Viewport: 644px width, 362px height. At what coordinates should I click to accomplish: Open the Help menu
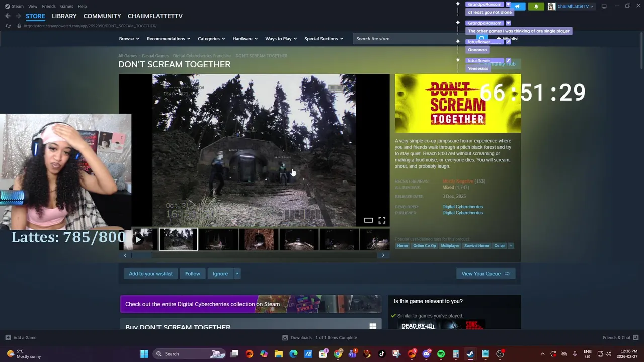tap(82, 6)
